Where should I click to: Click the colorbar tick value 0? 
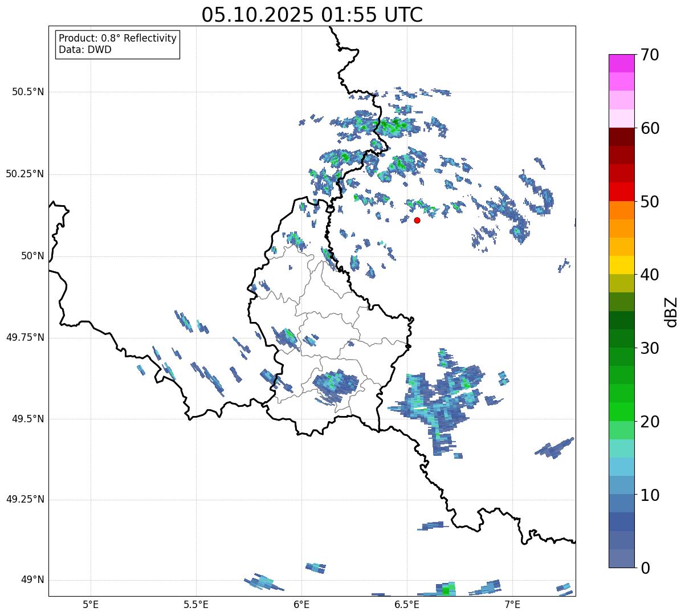(645, 568)
